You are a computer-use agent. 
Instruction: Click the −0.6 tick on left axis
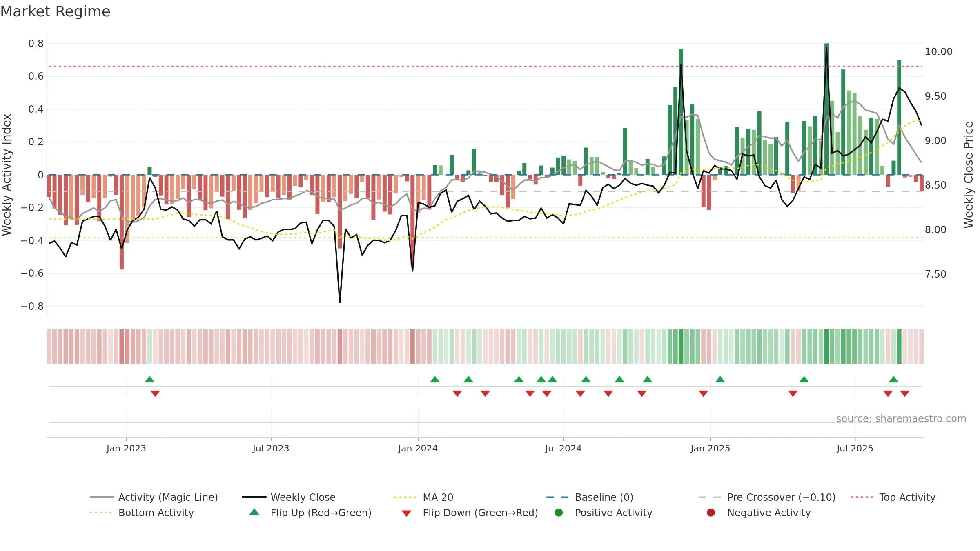click(x=32, y=273)
